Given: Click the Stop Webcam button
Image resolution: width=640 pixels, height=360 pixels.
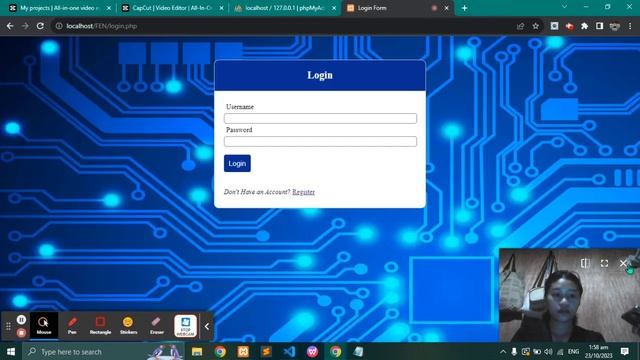Looking at the screenshot, I should pyautogui.click(x=185, y=326).
